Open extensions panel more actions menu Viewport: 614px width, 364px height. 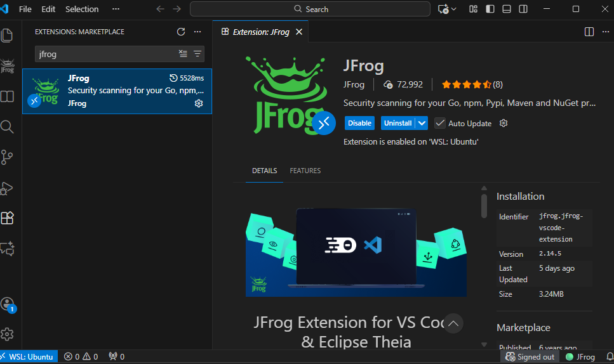(197, 32)
